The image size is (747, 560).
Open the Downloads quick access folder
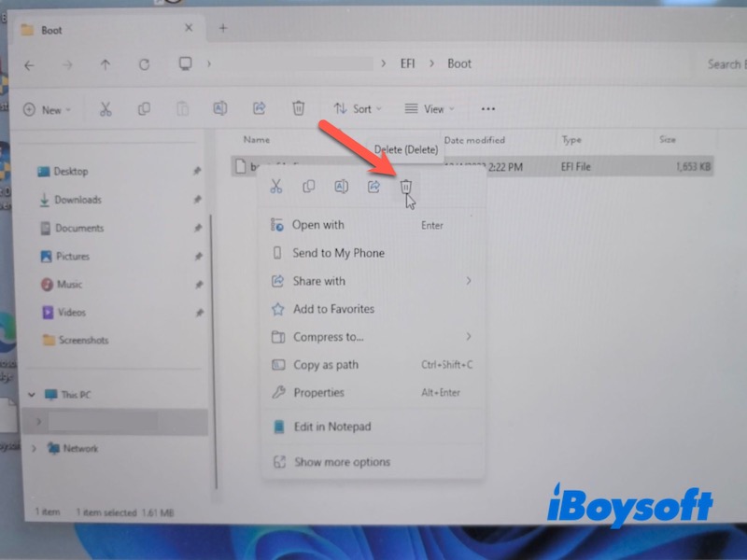tap(78, 200)
